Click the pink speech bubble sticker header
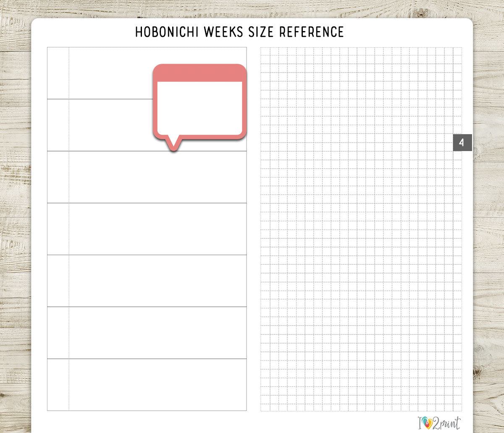This screenshot has width=504, height=433. [x=199, y=73]
